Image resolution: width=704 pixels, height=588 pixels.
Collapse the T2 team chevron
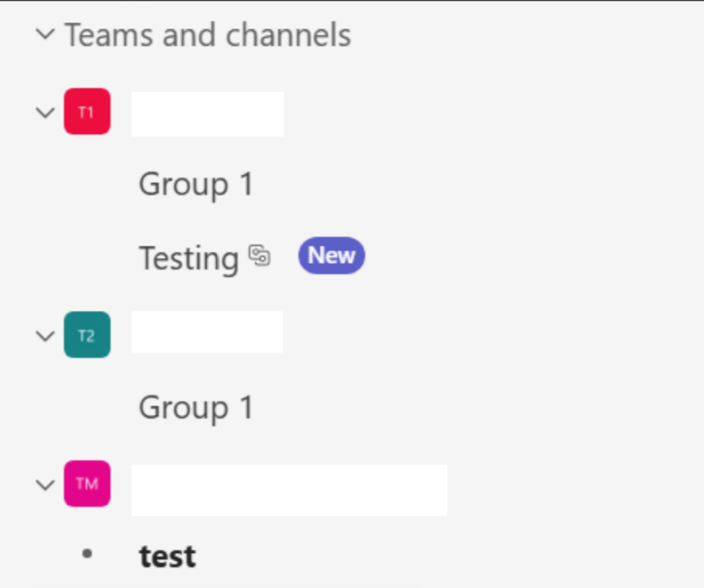click(x=46, y=336)
